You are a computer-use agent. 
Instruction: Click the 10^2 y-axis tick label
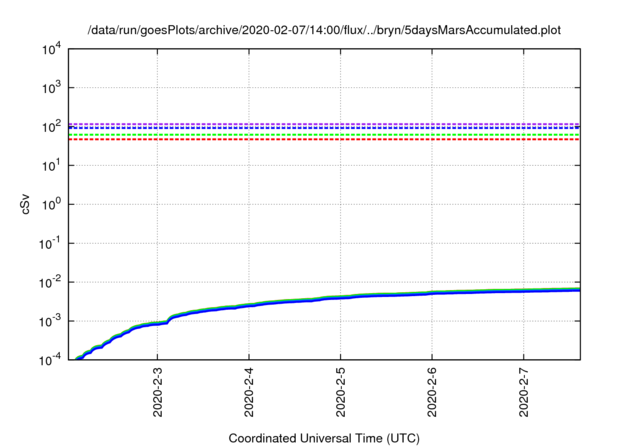click(52, 127)
